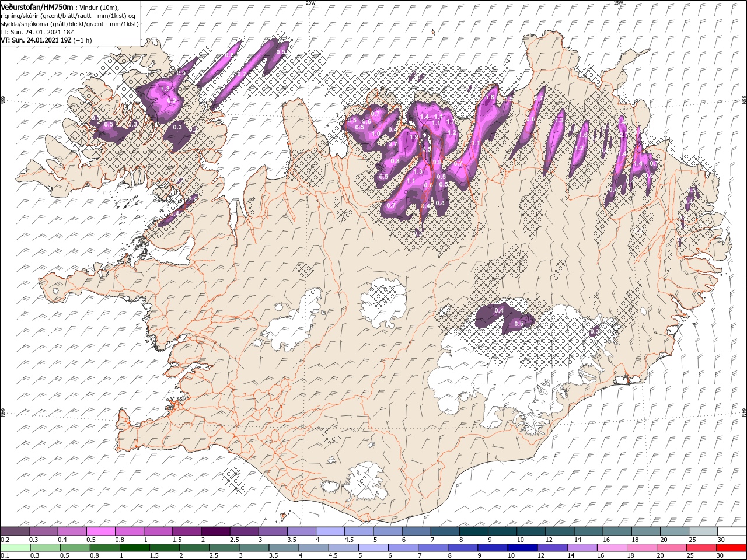Viewport: 747px width, 560px height.
Task: Pick the top-row 2.5 legend swatch
Action: (244, 531)
